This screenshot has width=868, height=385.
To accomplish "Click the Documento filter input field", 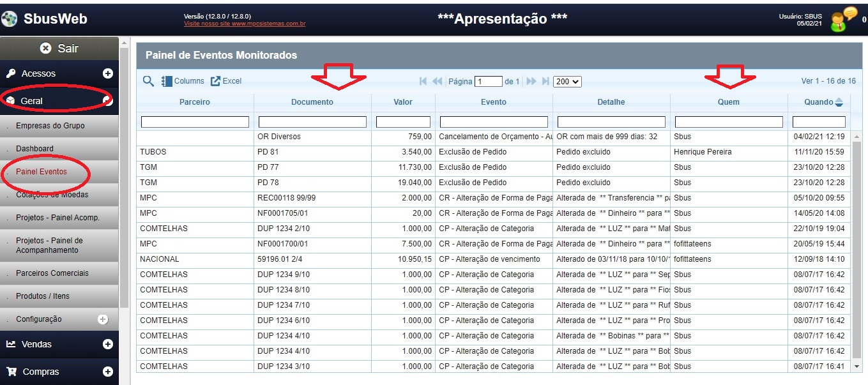I will pyautogui.click(x=312, y=122).
